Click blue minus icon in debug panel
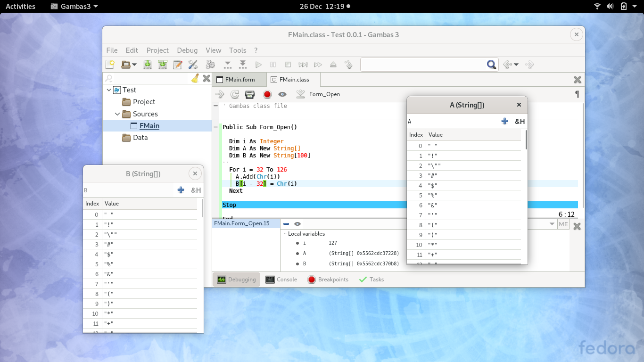644x362 pixels. pyautogui.click(x=286, y=224)
